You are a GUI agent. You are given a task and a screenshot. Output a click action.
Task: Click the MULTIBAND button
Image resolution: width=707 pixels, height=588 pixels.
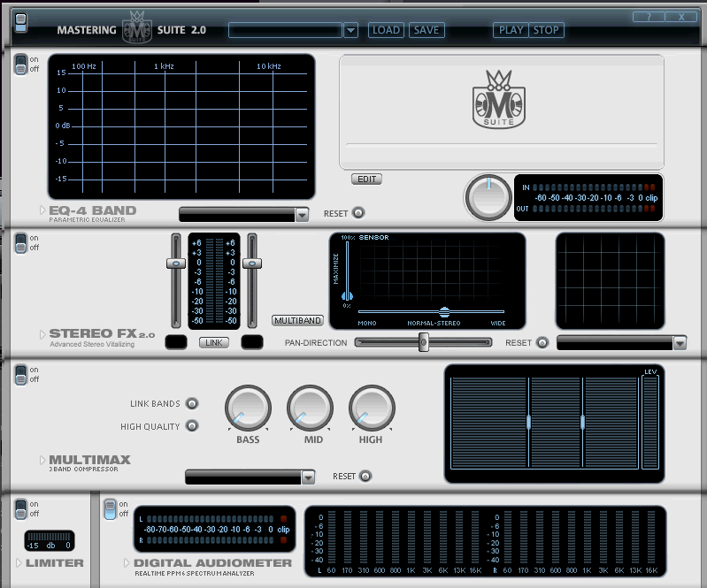tap(297, 320)
